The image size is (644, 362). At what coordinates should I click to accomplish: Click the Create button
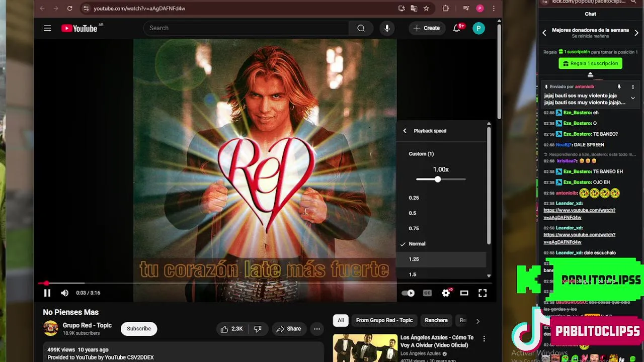point(427,28)
